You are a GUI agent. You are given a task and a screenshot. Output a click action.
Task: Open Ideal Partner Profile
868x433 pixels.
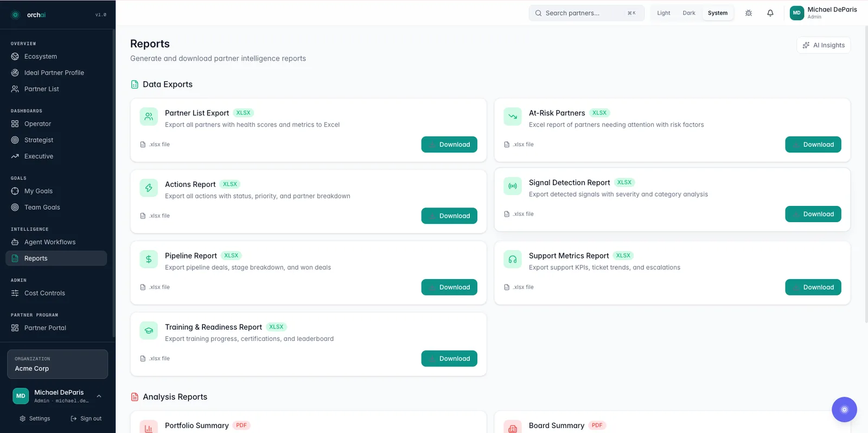[56, 73]
